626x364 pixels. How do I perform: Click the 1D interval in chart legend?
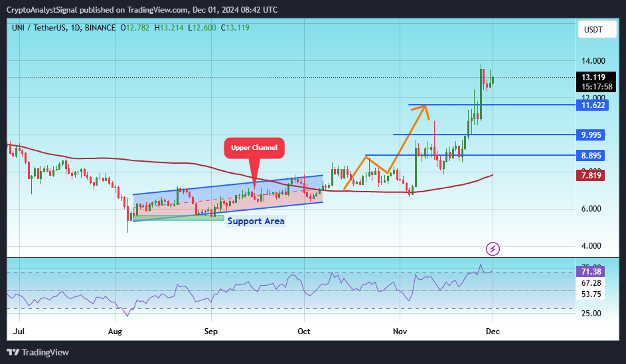(x=76, y=28)
